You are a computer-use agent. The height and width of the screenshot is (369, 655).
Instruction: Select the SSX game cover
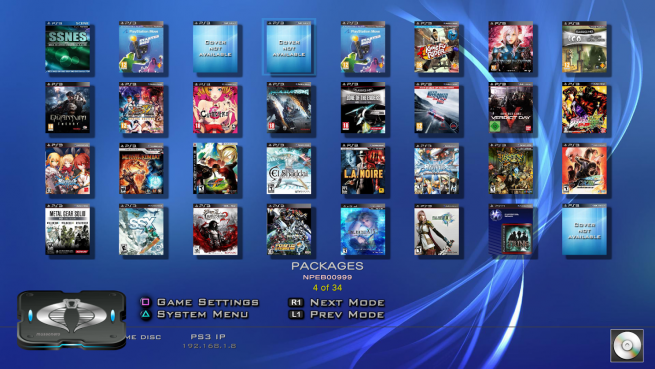coord(141,229)
